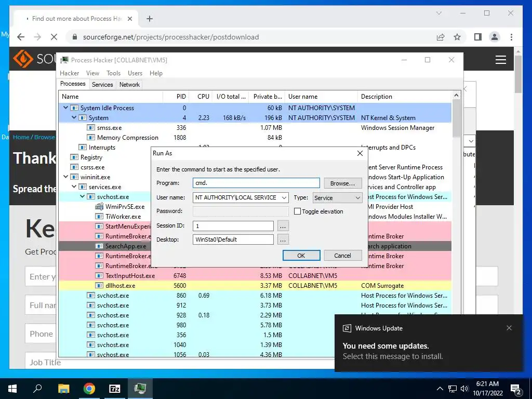Click the Registry process icon
The image size is (532, 399).
pos(74,157)
